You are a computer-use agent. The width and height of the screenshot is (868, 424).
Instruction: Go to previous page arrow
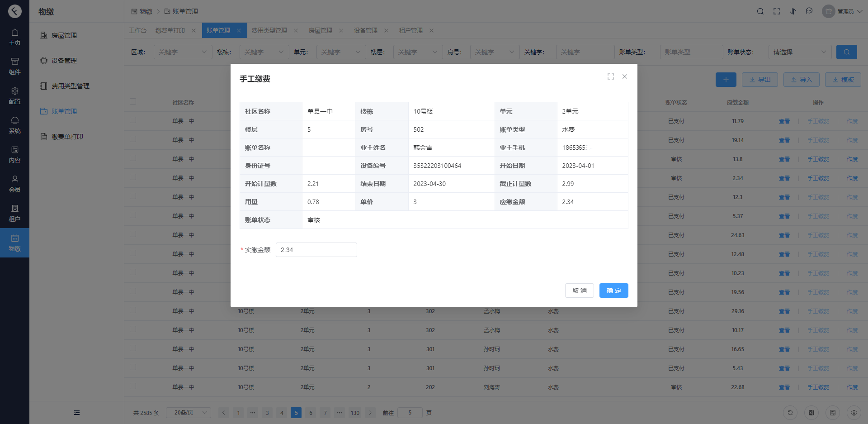tap(223, 413)
